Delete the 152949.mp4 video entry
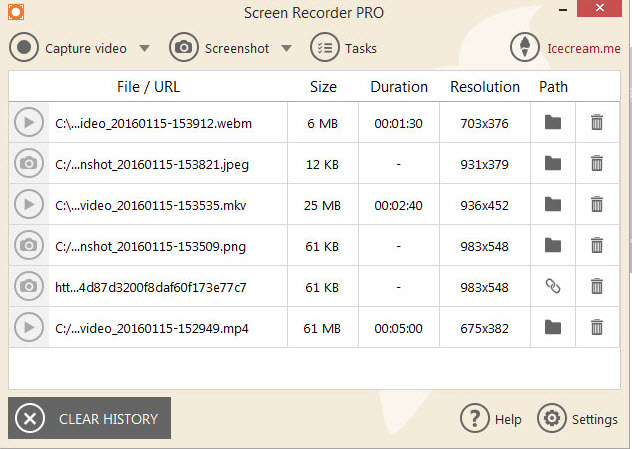The image size is (632, 449). coord(597,327)
